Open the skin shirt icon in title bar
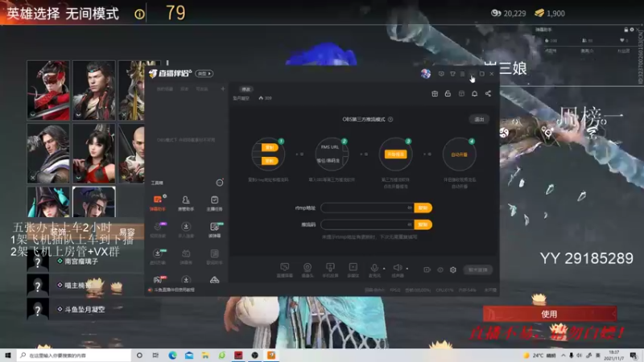 452,74
